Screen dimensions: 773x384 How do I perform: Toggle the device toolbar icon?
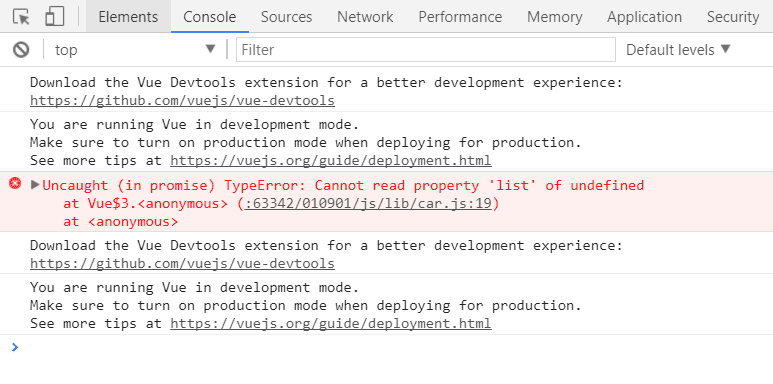(55, 17)
